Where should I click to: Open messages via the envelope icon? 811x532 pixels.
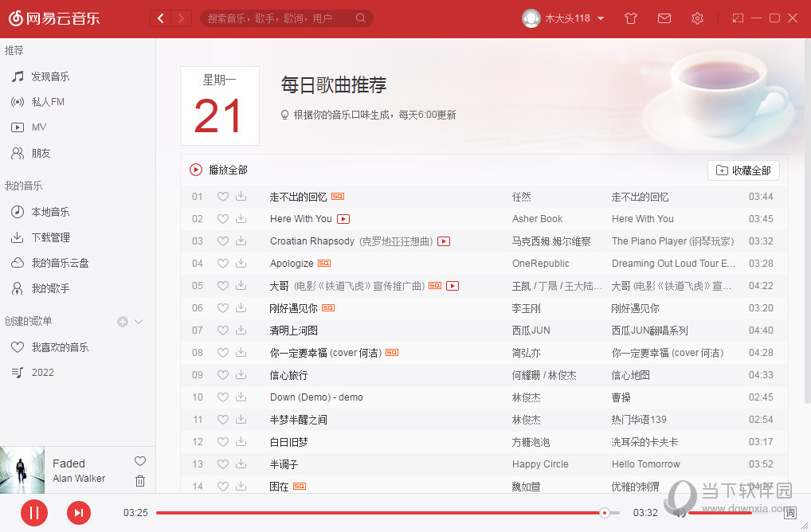664,18
